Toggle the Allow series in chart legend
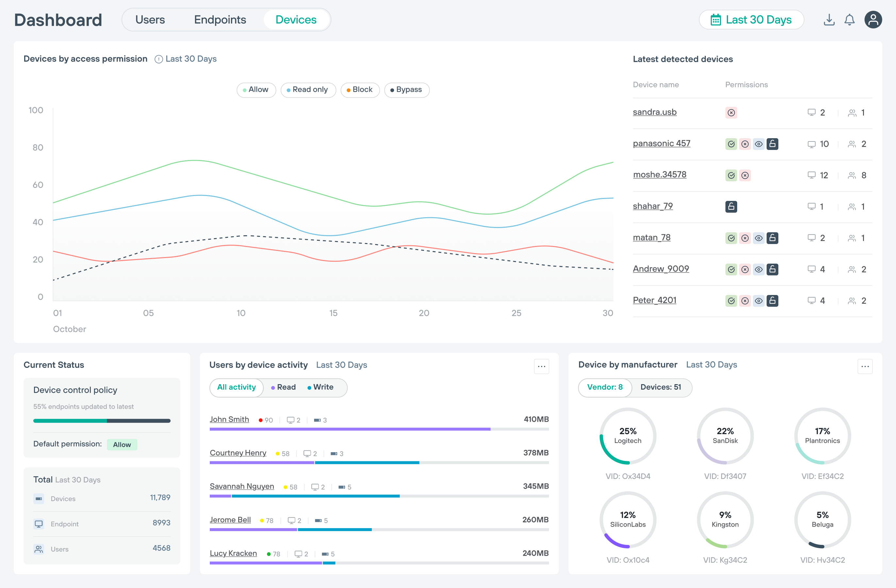 coord(256,90)
